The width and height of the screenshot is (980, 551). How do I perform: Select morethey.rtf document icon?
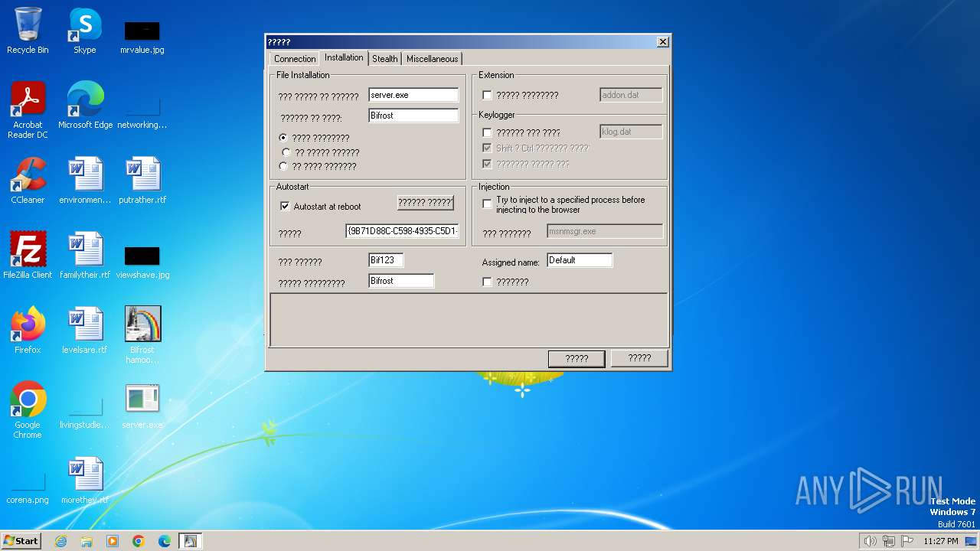pyautogui.click(x=85, y=481)
